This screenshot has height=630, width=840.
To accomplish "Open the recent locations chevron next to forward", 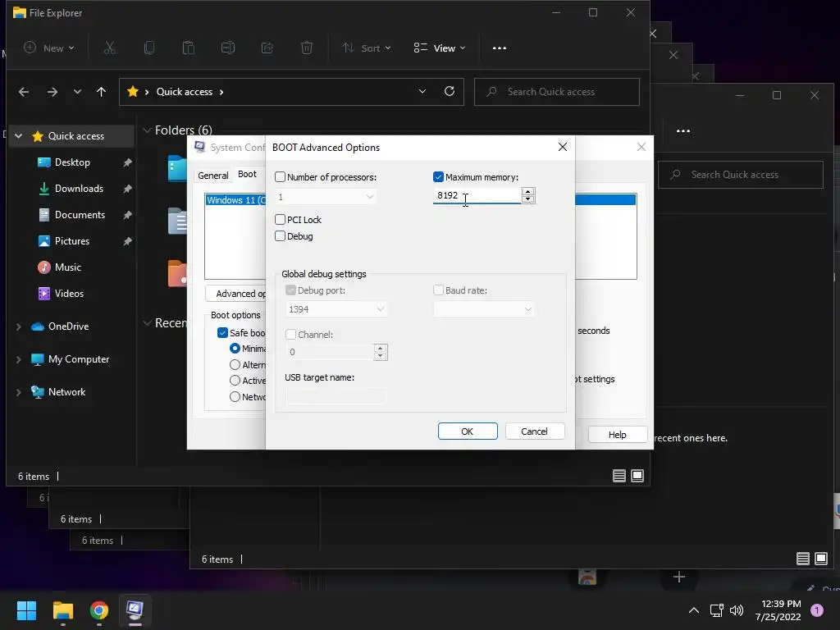I will pyautogui.click(x=77, y=92).
